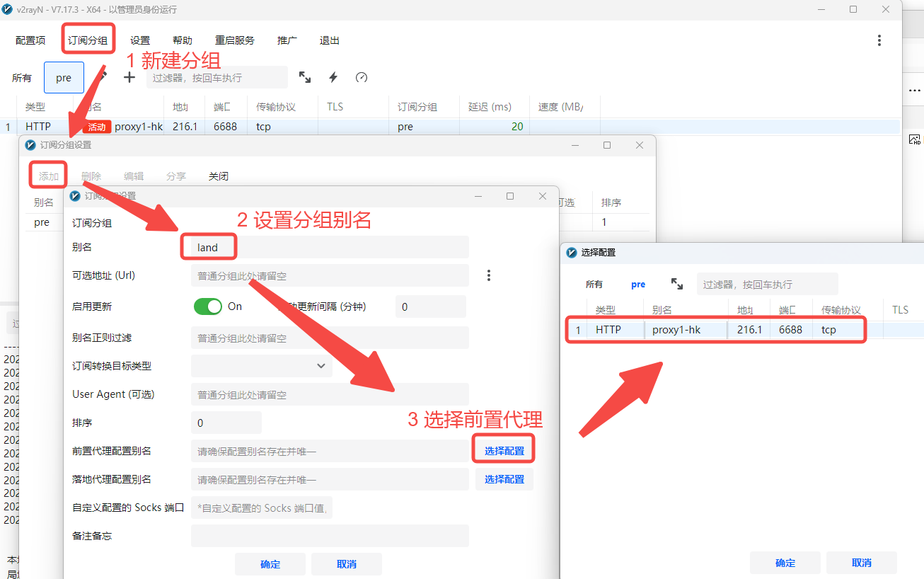This screenshot has height=579, width=924.
Task: Maximize the 订阅分组设置 window
Action: coord(607,145)
